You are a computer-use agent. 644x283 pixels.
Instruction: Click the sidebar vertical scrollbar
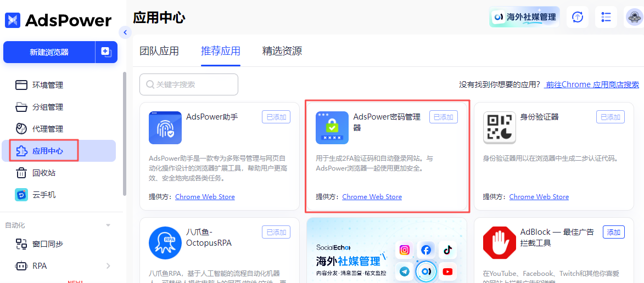[x=125, y=134]
